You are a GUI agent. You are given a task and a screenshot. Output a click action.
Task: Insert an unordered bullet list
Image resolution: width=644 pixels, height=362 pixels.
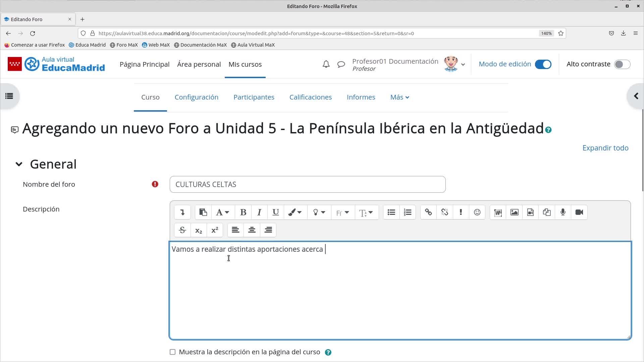391,213
